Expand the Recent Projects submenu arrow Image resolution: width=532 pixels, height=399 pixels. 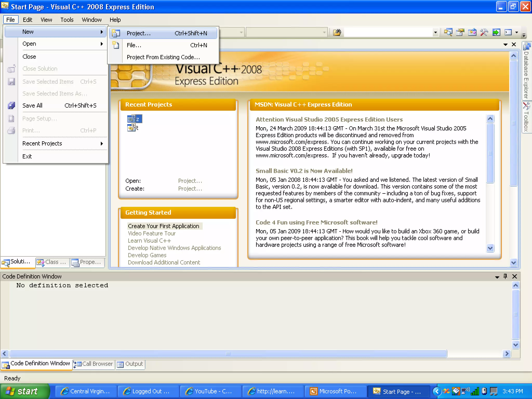coord(102,143)
